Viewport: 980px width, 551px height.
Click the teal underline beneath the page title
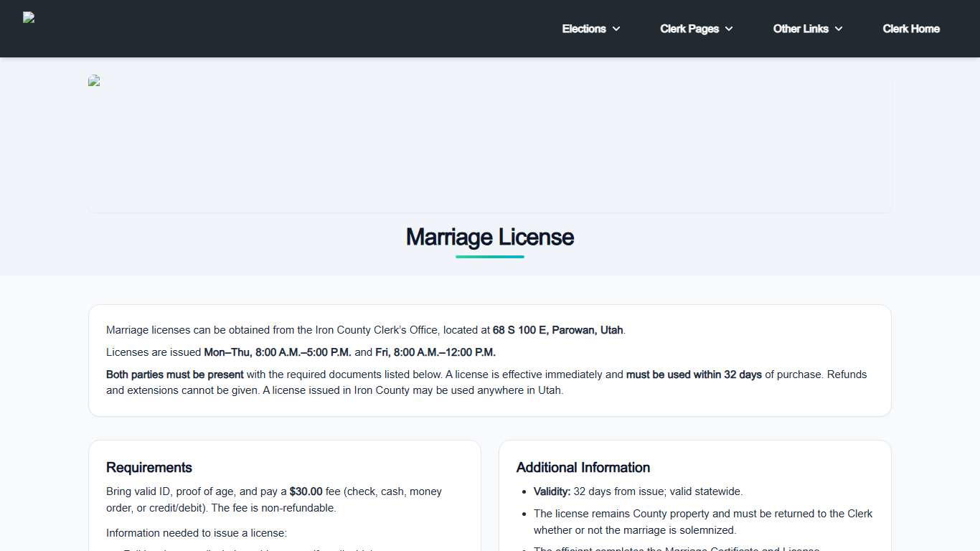click(489, 257)
